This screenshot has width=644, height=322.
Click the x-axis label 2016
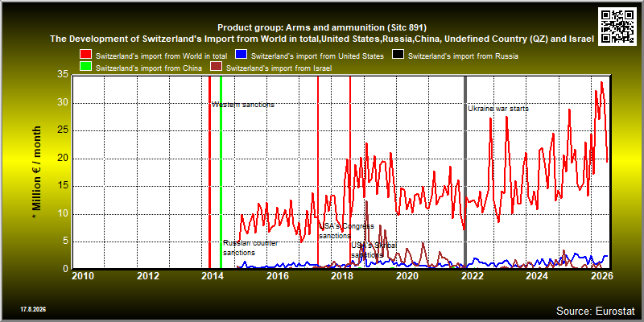[x=277, y=275]
